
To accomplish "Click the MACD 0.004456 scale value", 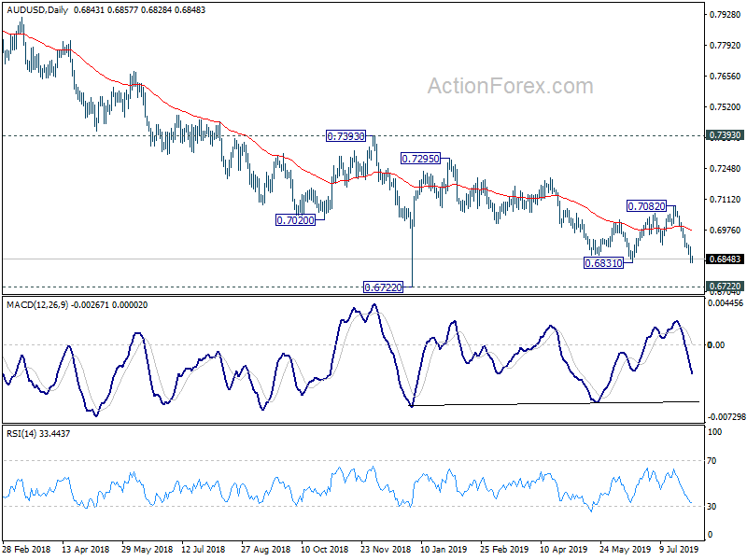I will pyautogui.click(x=726, y=302).
